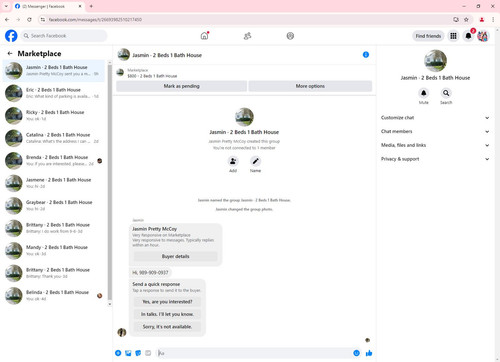Reload the page in browser

(29, 20)
